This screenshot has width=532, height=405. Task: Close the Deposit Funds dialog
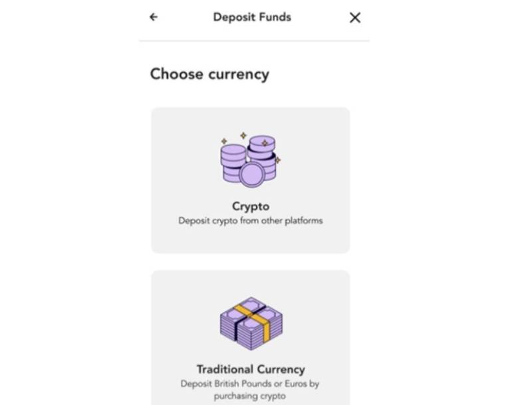click(355, 18)
